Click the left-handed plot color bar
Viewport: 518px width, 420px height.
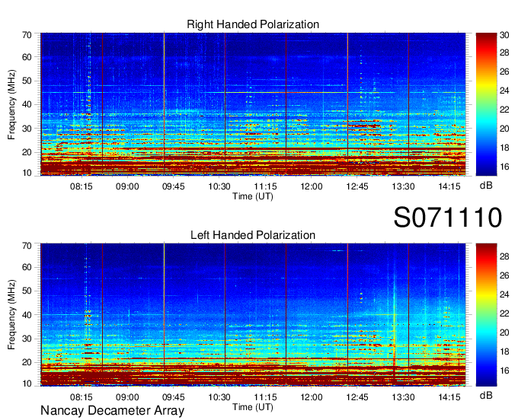[486, 315]
